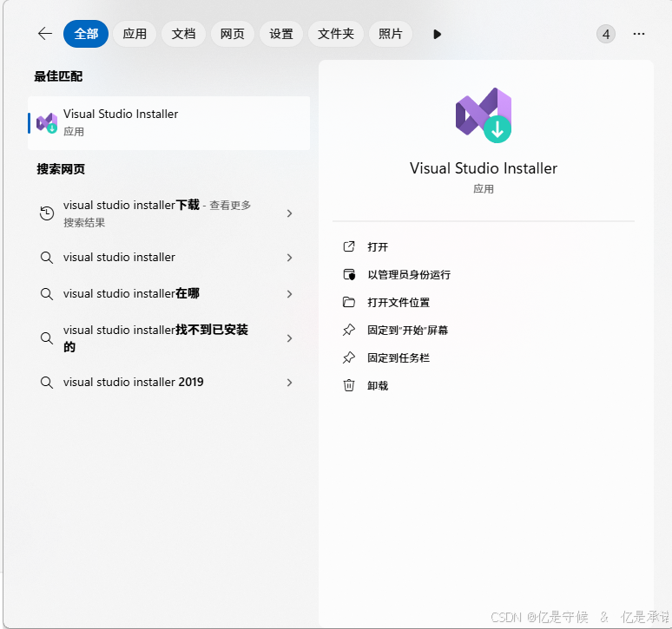
Task: Click the circular badge showing 4
Action: click(x=605, y=34)
